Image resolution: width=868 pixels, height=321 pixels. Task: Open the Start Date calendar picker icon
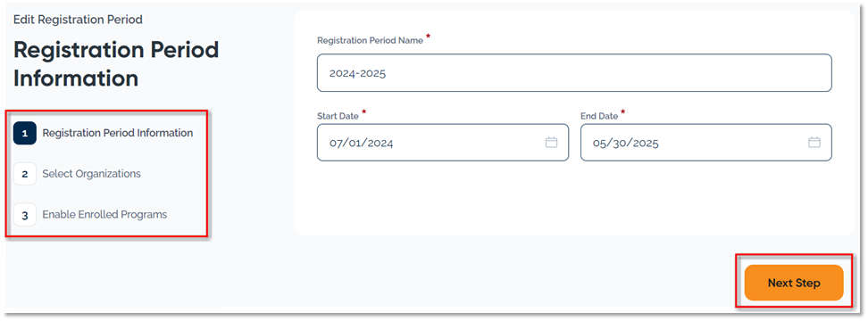tap(551, 143)
